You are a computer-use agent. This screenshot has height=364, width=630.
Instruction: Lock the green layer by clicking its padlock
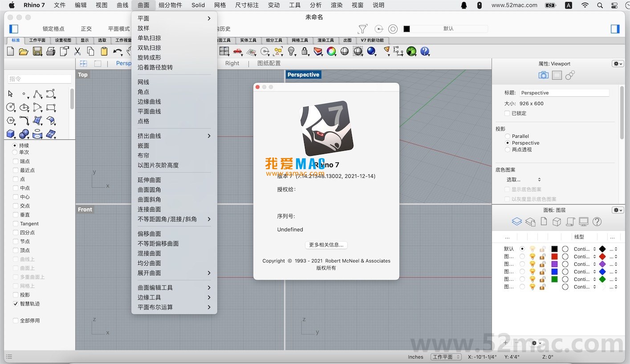pos(542,279)
